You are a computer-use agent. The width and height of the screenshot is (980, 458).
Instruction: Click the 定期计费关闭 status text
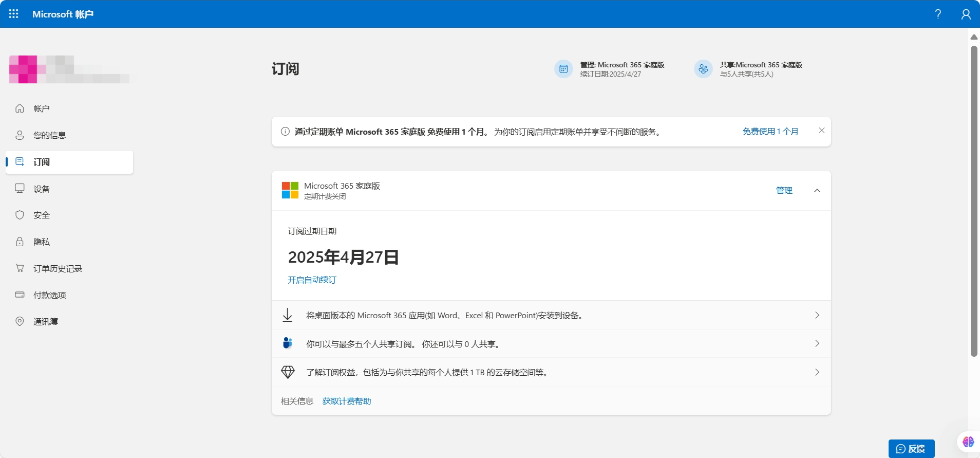point(325,196)
